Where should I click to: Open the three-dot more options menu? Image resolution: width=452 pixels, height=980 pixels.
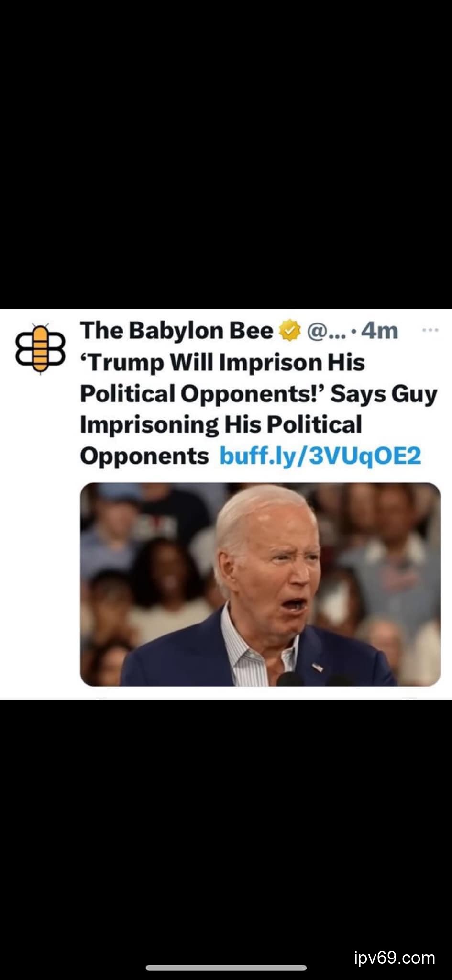[x=430, y=330]
